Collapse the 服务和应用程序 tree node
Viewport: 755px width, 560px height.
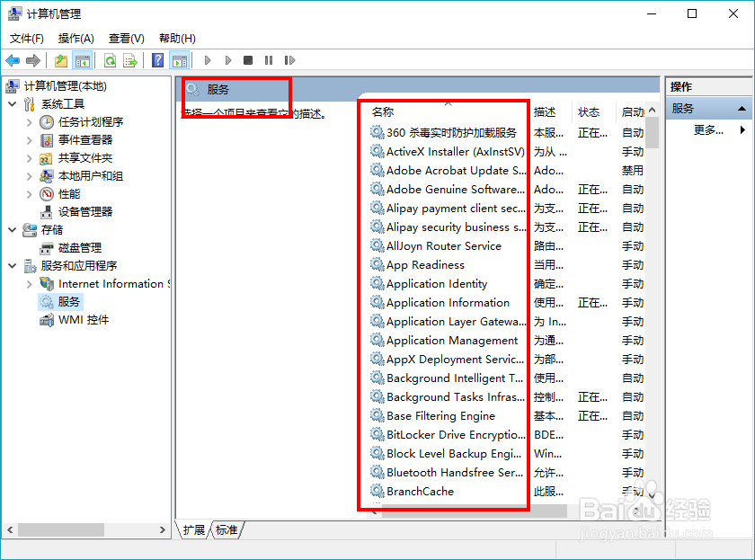tap(13, 266)
